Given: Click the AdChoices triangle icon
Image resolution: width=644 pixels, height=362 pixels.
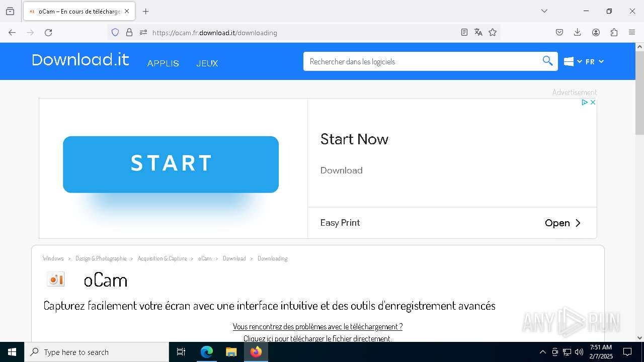Looking at the screenshot, I should [585, 102].
